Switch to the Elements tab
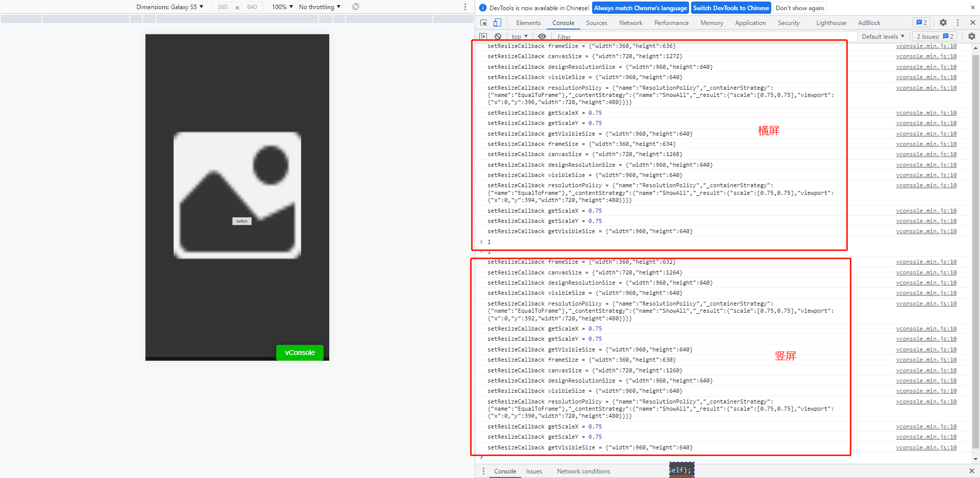 point(528,23)
